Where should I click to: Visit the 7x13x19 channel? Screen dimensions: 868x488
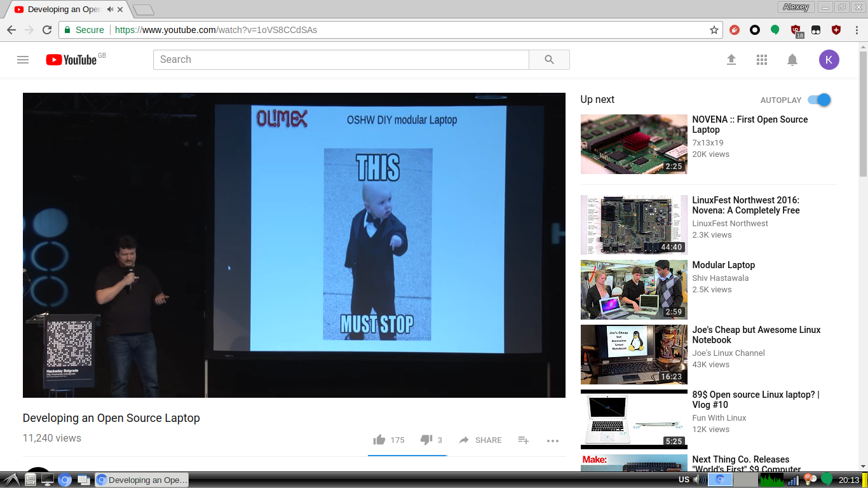[708, 143]
